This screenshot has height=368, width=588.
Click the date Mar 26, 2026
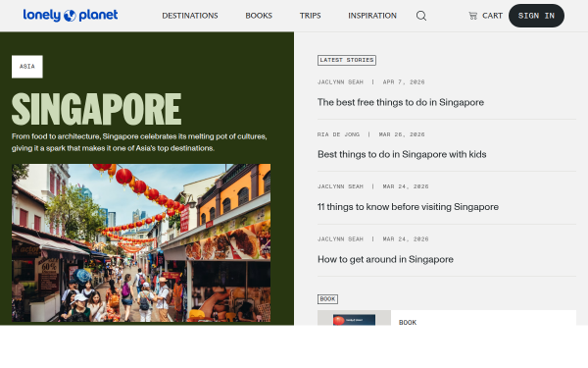point(402,134)
